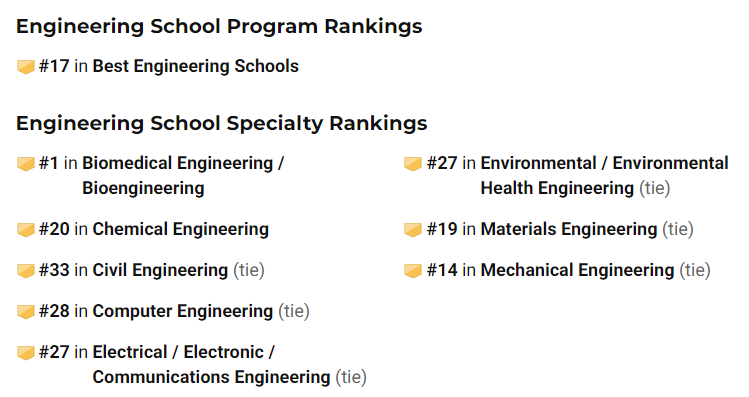Click the badge icon beside Mechanical Engineering
This screenshot has height=397, width=749.
coord(413,270)
